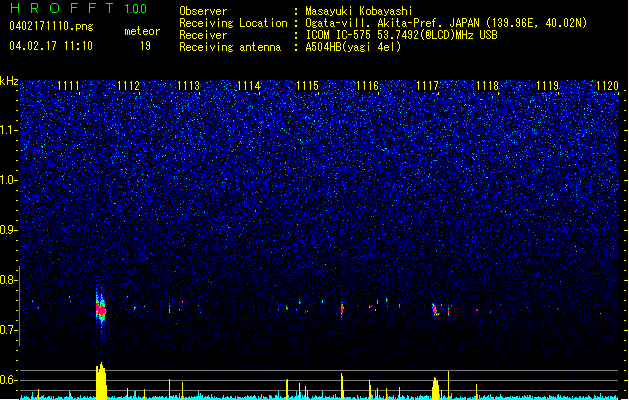Click the meteor label
The image size is (629, 400).
pyautogui.click(x=142, y=31)
